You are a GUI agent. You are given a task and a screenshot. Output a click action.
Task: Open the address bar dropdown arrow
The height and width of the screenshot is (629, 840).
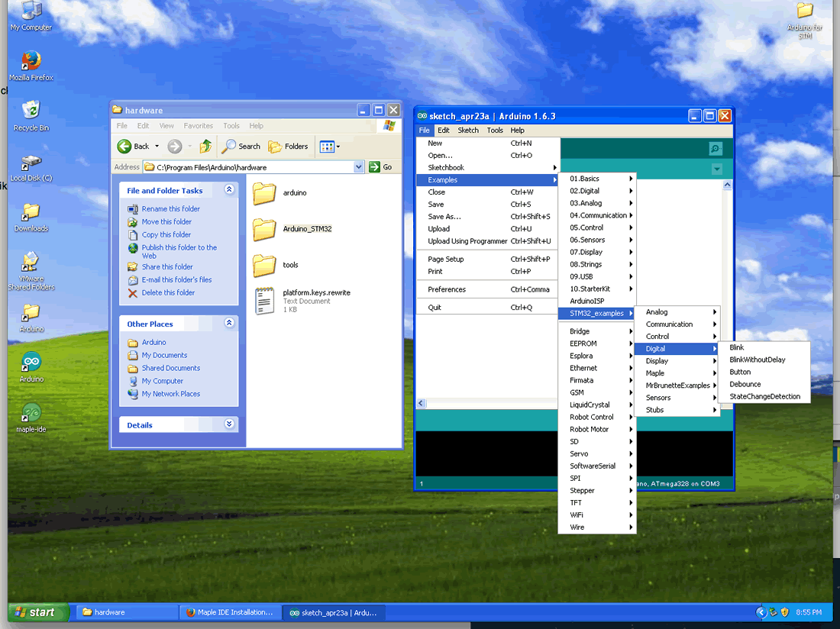click(359, 167)
